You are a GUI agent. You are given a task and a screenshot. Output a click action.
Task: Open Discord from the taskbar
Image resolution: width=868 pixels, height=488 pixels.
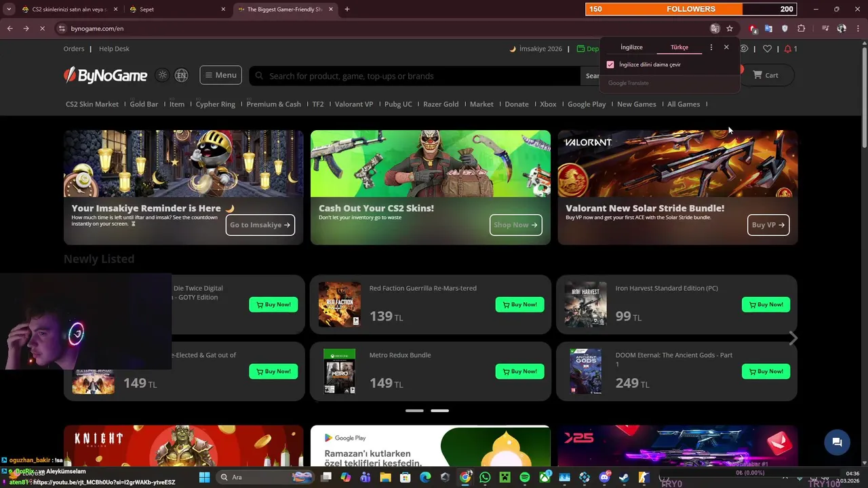click(x=604, y=477)
